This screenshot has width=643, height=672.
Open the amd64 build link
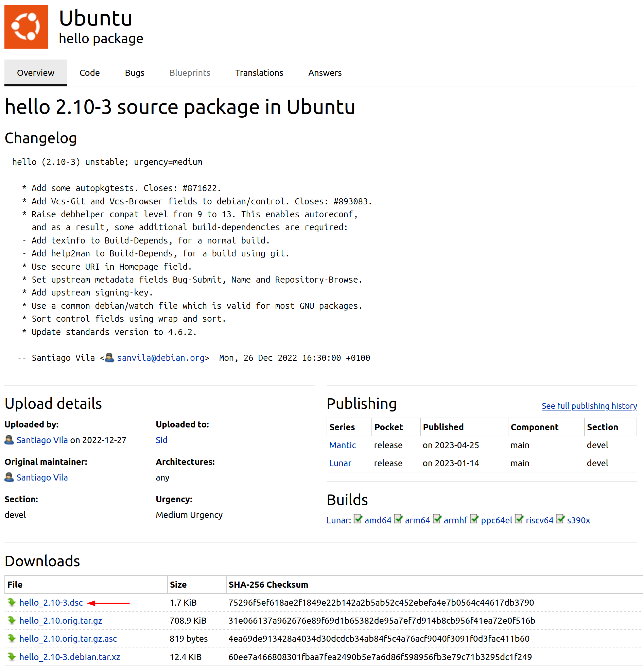tap(378, 520)
